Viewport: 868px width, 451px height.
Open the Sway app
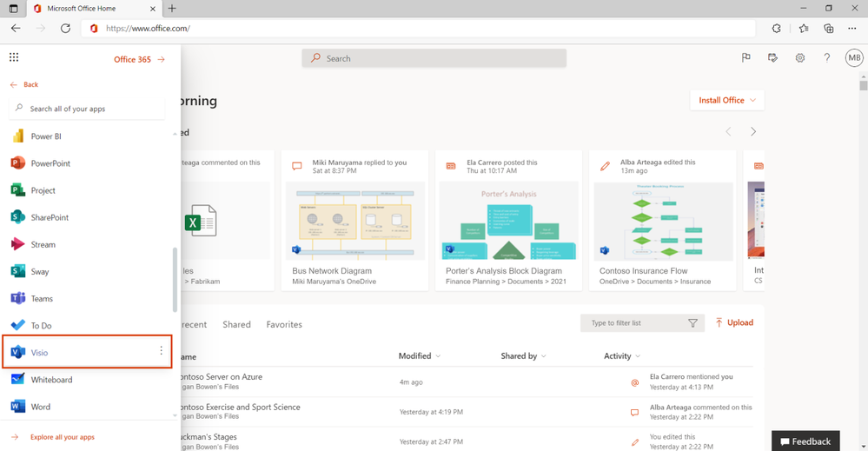pyautogui.click(x=40, y=272)
